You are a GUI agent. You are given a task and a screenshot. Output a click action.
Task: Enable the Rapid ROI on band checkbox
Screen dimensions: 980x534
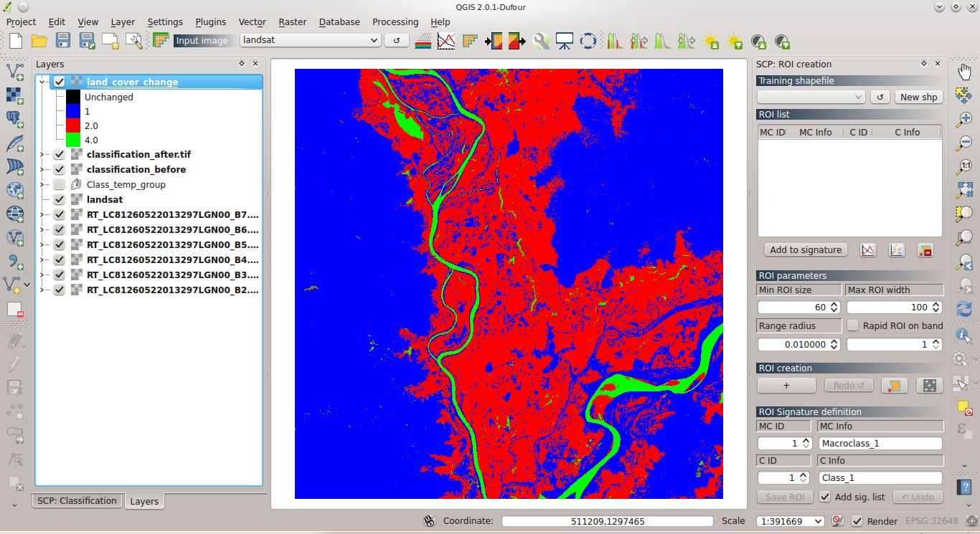coord(854,325)
